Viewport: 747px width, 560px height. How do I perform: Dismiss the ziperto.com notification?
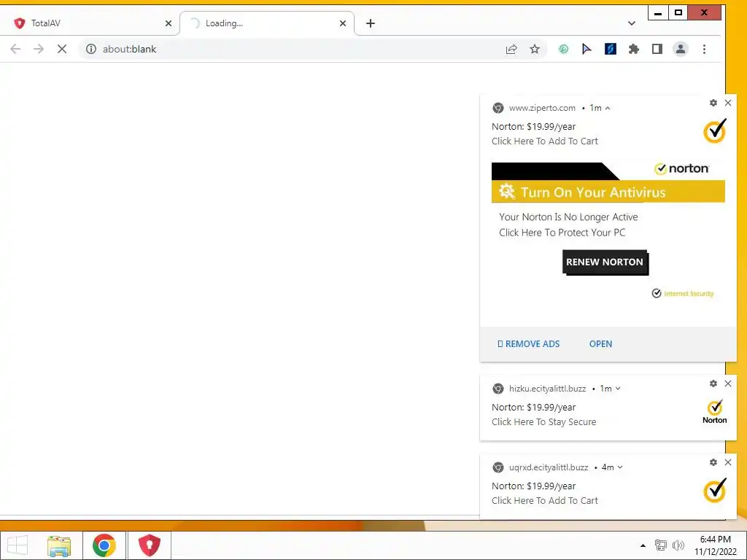click(728, 103)
